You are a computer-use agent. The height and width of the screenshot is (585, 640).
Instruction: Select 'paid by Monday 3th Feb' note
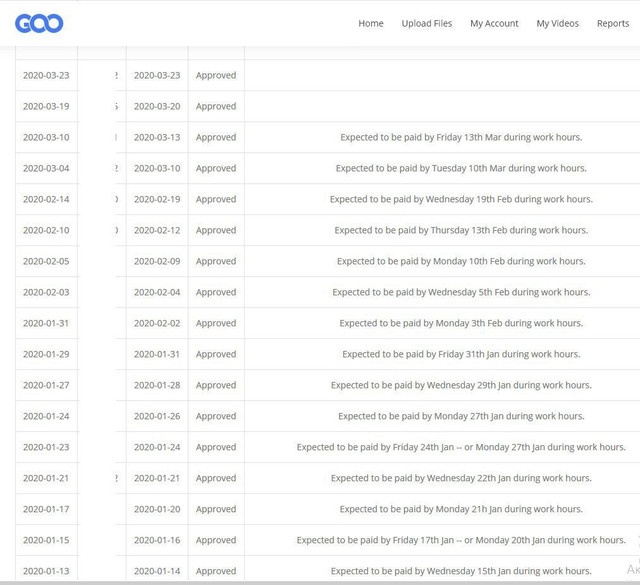[x=461, y=323]
